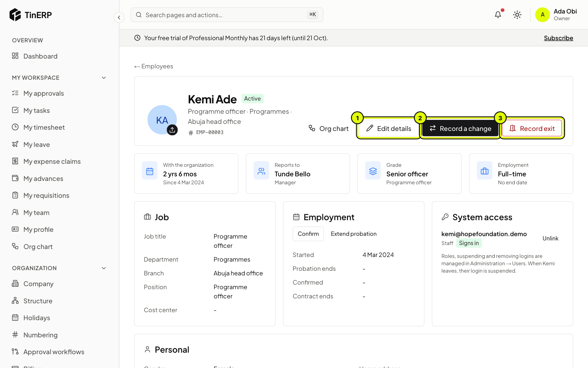Click Senior officer grade value
Image resolution: width=588 pixels, height=368 pixels.
pyautogui.click(x=407, y=174)
